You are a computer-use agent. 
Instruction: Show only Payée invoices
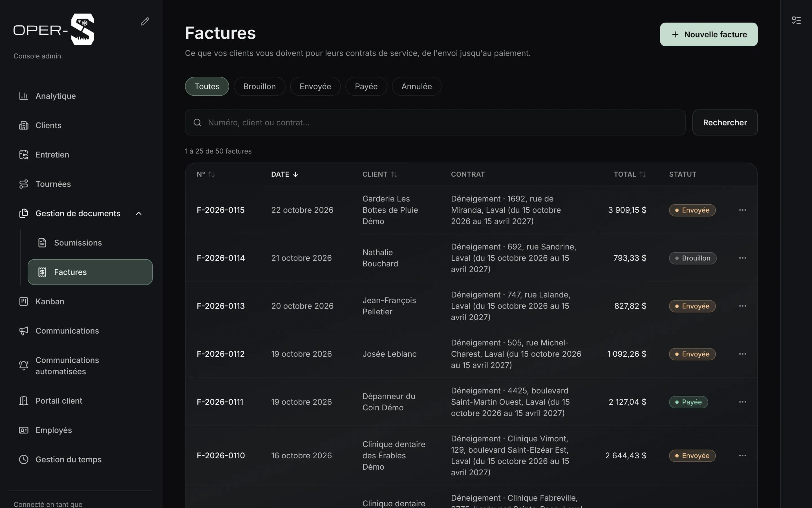pos(366,86)
